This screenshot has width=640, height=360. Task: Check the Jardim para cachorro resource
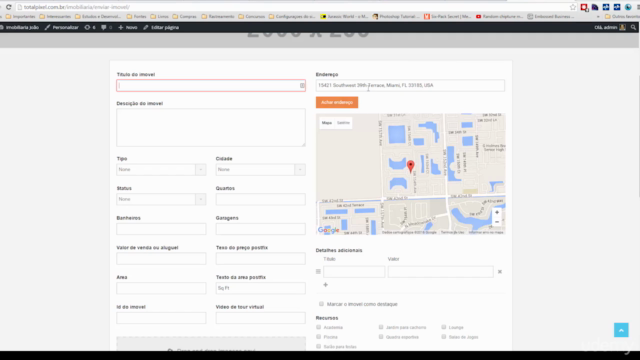[381, 327]
